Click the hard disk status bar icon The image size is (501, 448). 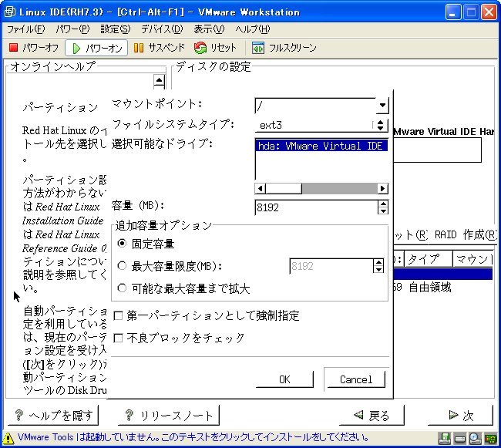[x=460, y=439]
